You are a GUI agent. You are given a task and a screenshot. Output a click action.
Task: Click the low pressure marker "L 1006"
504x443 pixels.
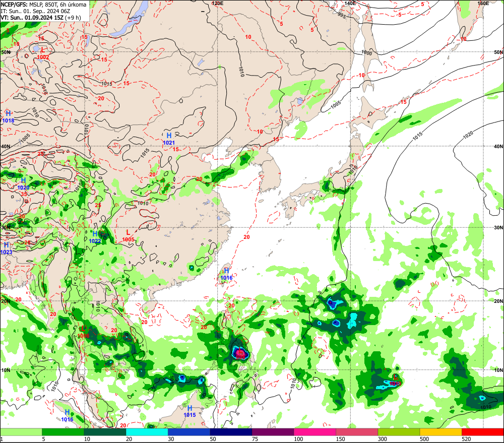pos(84,332)
